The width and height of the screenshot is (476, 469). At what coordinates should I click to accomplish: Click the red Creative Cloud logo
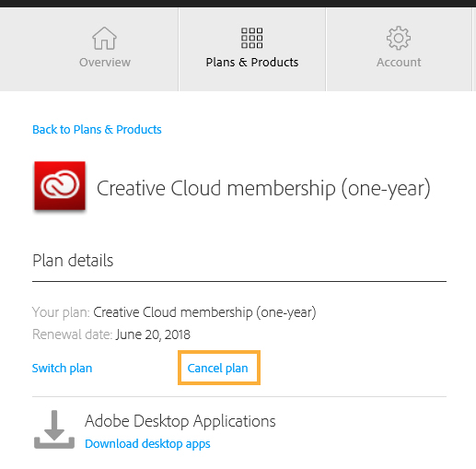coord(60,186)
